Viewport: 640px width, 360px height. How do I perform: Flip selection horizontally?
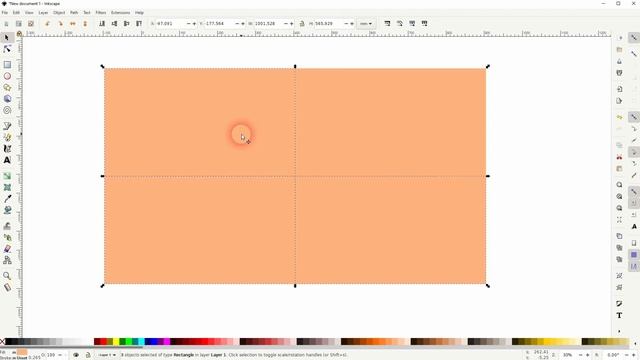[x=73, y=24]
